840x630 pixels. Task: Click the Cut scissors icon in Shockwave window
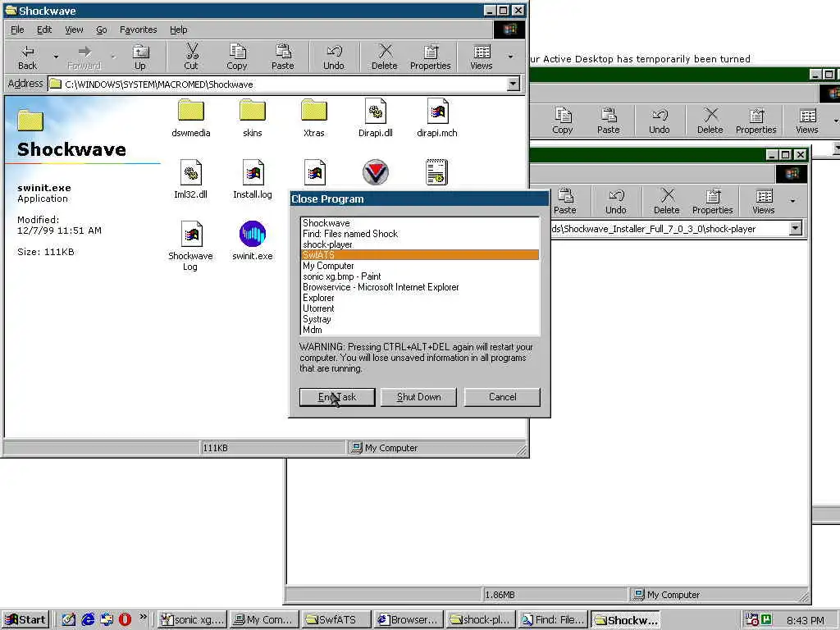pos(191,57)
